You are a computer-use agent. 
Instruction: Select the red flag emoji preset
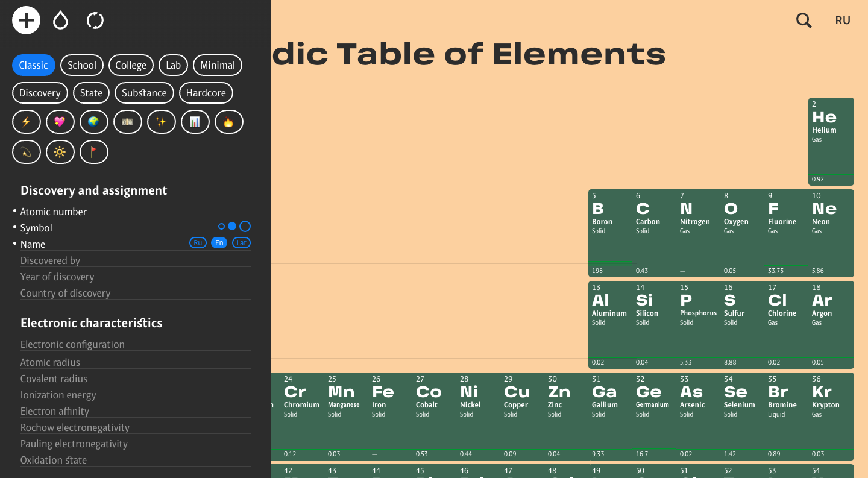pyautogui.click(x=93, y=152)
